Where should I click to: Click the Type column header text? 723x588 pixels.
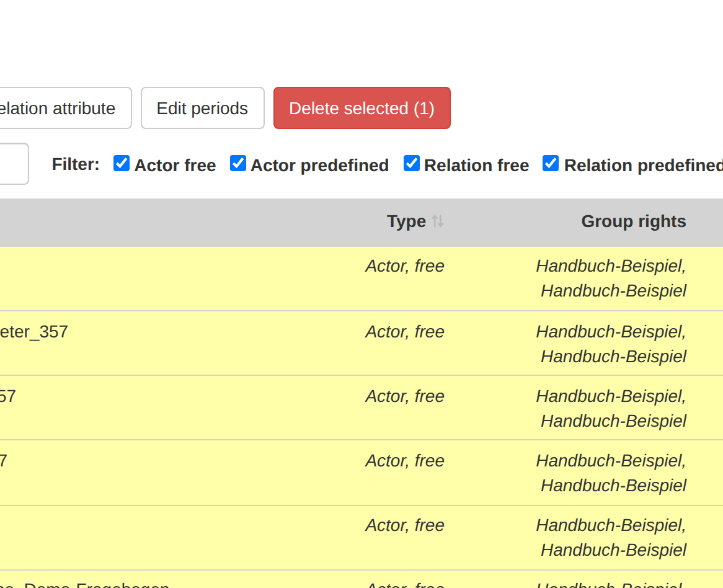[x=406, y=221]
